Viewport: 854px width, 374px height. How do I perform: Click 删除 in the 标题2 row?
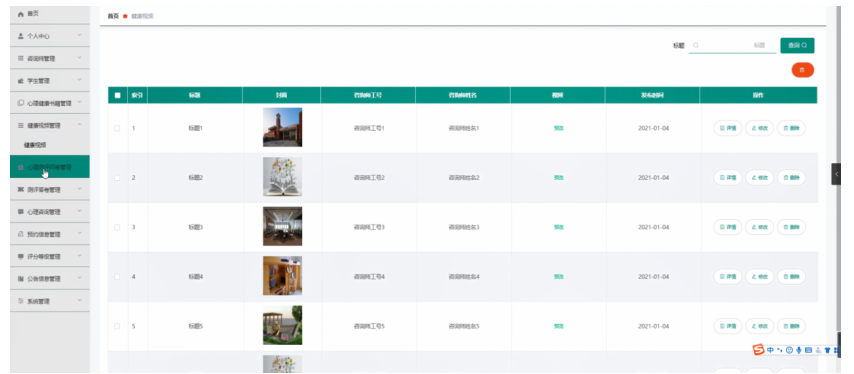pos(791,177)
